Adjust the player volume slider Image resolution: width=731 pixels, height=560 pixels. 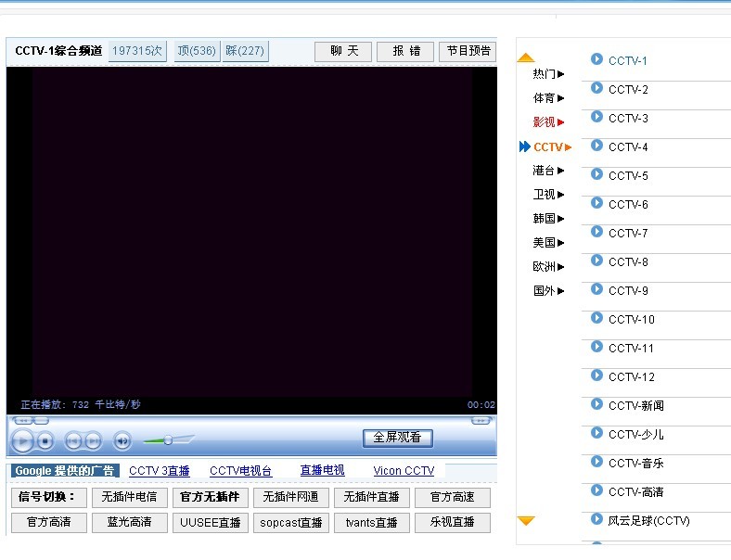(168, 439)
